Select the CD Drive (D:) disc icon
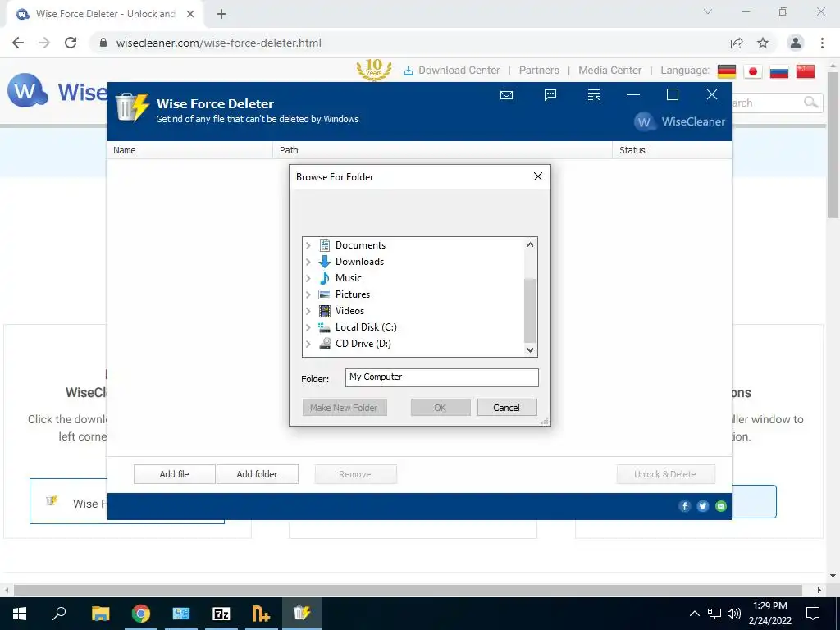 325,344
